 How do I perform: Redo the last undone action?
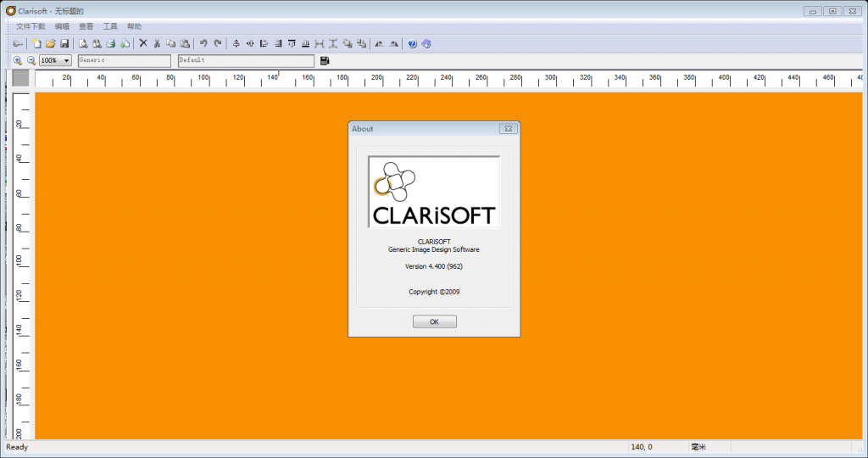pos(218,44)
